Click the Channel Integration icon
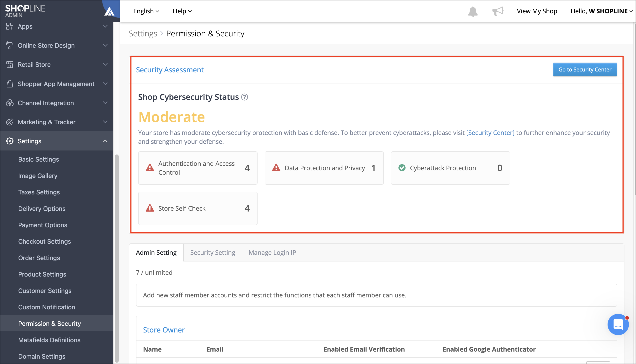This screenshot has height=364, width=636. 10,103
